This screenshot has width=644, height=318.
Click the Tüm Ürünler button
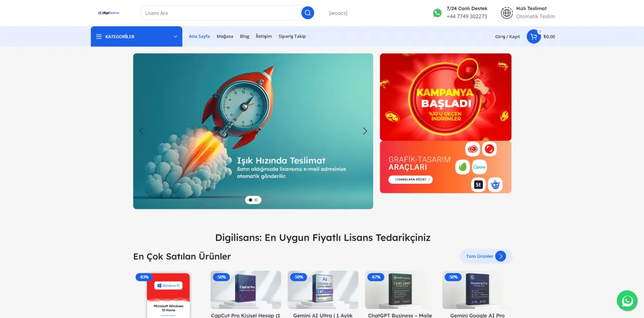(x=486, y=256)
